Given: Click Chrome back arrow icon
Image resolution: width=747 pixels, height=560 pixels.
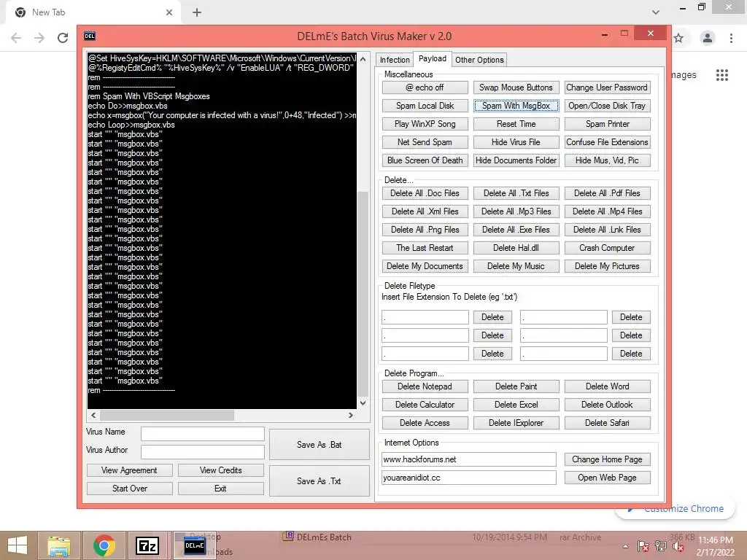Looking at the screenshot, I should tap(16, 38).
